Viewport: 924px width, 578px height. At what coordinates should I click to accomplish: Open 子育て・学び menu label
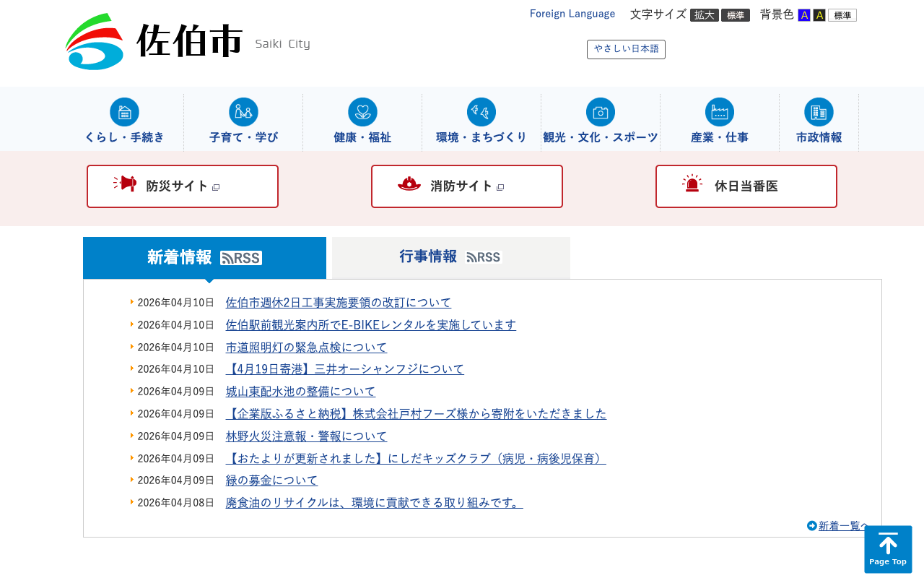243,137
